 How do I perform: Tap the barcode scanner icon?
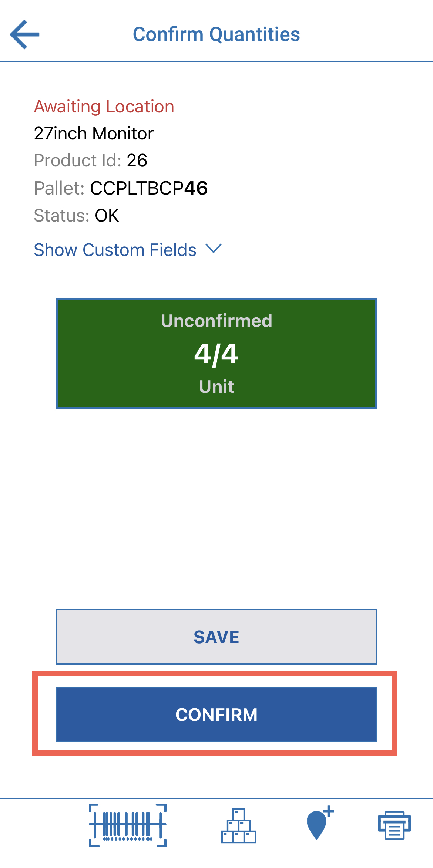(128, 825)
